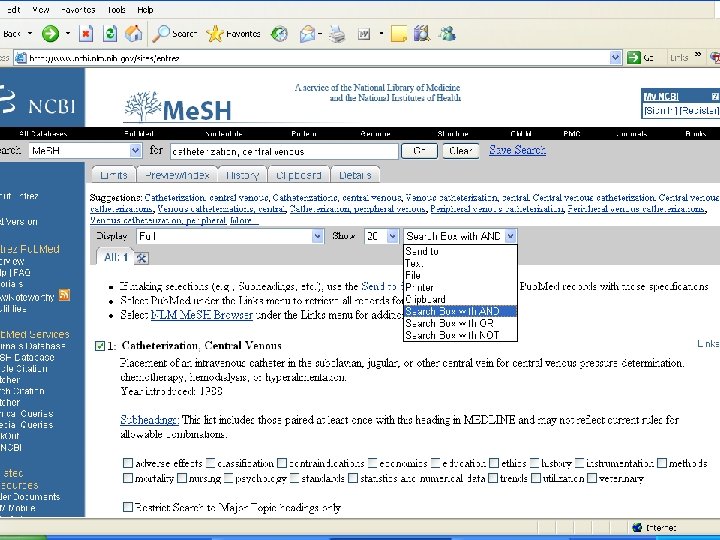Image resolution: width=720 pixels, height=540 pixels.
Task: Check the statistics and numerical data subheading
Action: pos(353,478)
